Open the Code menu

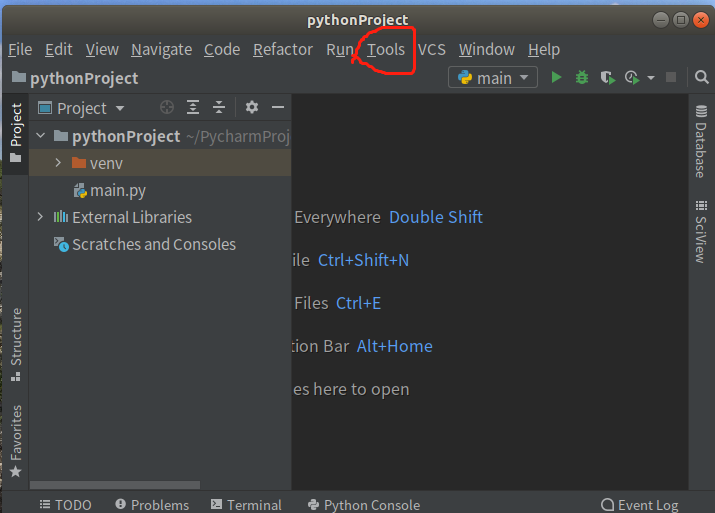click(x=222, y=49)
